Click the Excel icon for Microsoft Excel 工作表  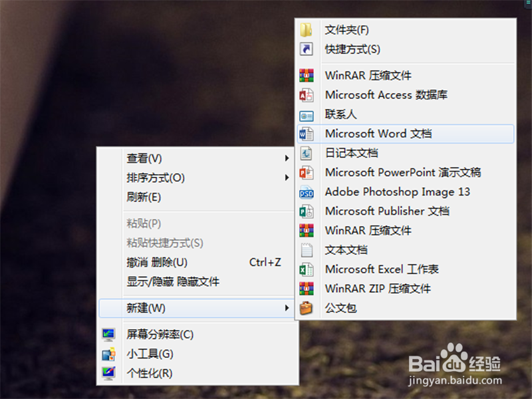tap(306, 270)
